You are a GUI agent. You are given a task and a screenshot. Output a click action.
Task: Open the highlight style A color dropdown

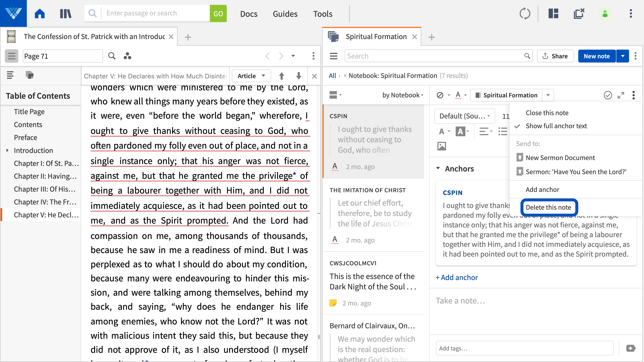coord(461,95)
